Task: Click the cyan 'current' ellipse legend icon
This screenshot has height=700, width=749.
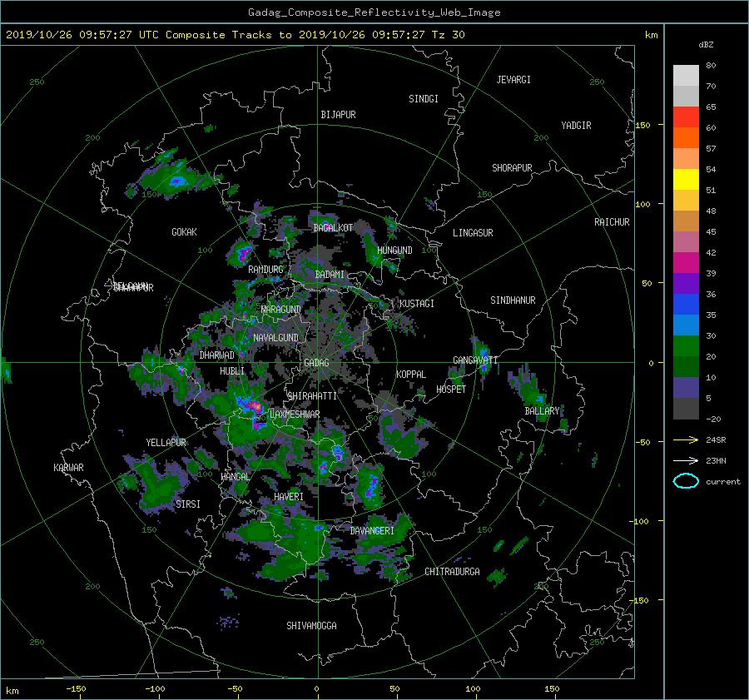Action: coord(686,481)
